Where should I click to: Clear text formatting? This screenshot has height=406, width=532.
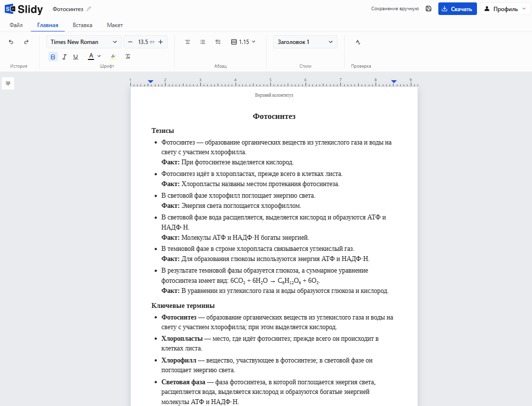click(127, 57)
